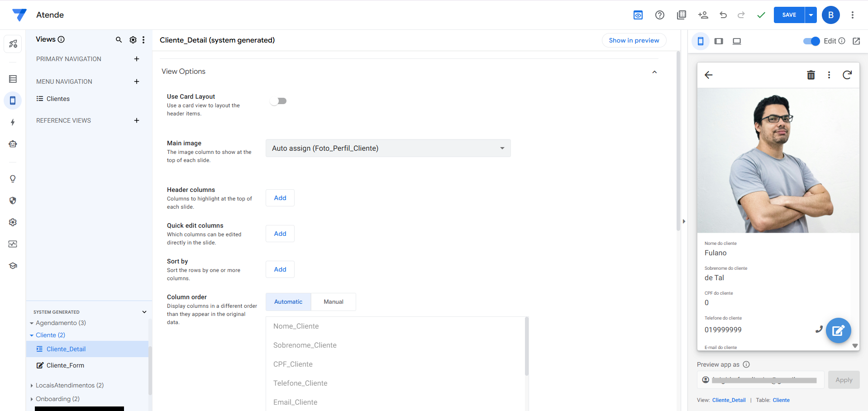Search views with the magnifier icon
Image resolution: width=868 pixels, height=411 pixels.
click(119, 40)
